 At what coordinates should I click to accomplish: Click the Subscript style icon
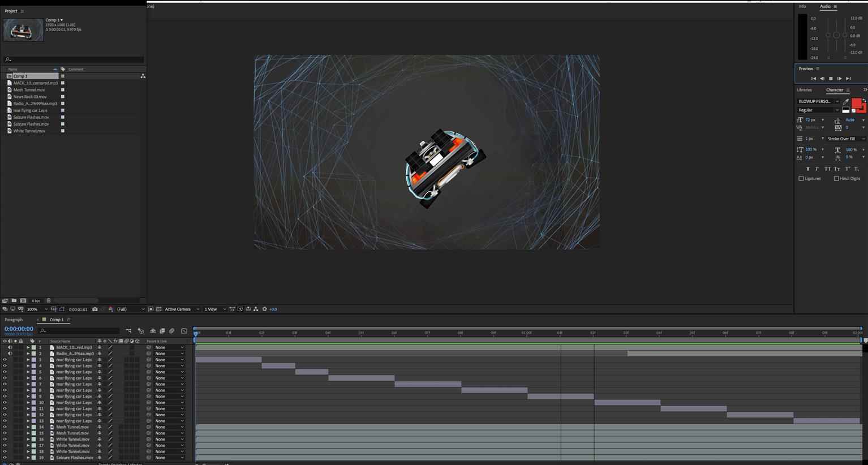[857, 169]
